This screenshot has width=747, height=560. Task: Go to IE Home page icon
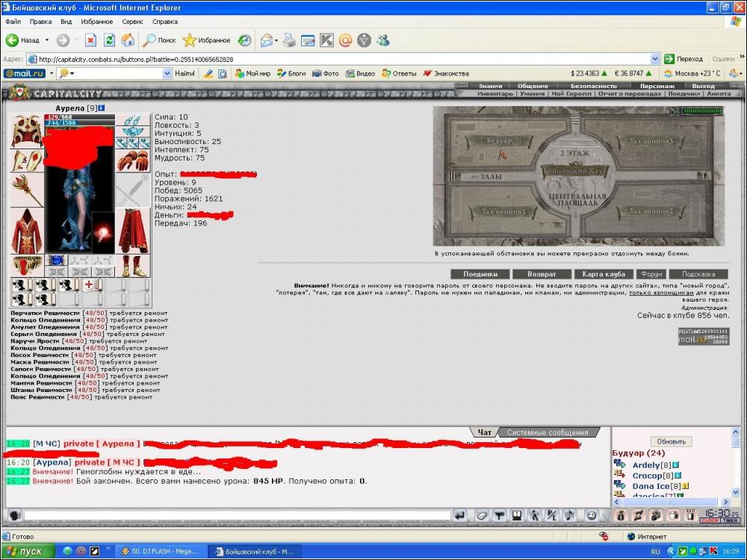[128, 40]
